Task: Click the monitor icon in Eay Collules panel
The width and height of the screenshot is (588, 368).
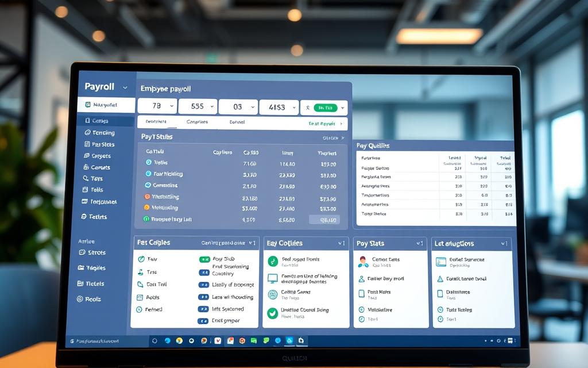Action: 273,278
